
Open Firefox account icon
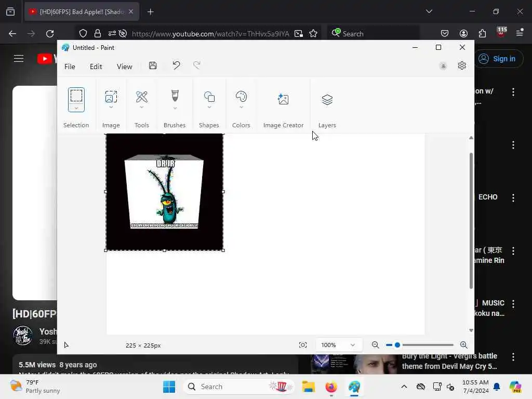click(x=463, y=33)
